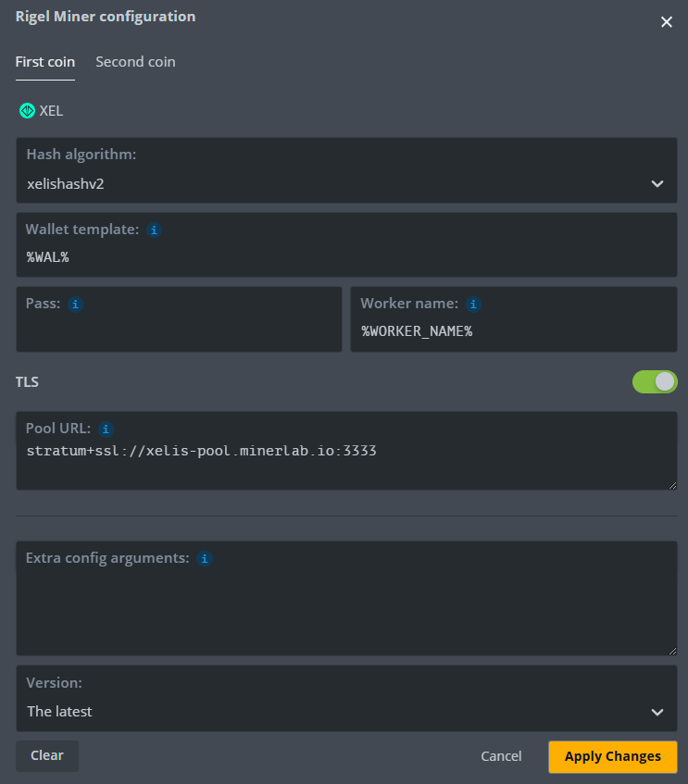
Task: Click inside the Pass input field
Action: (x=179, y=330)
